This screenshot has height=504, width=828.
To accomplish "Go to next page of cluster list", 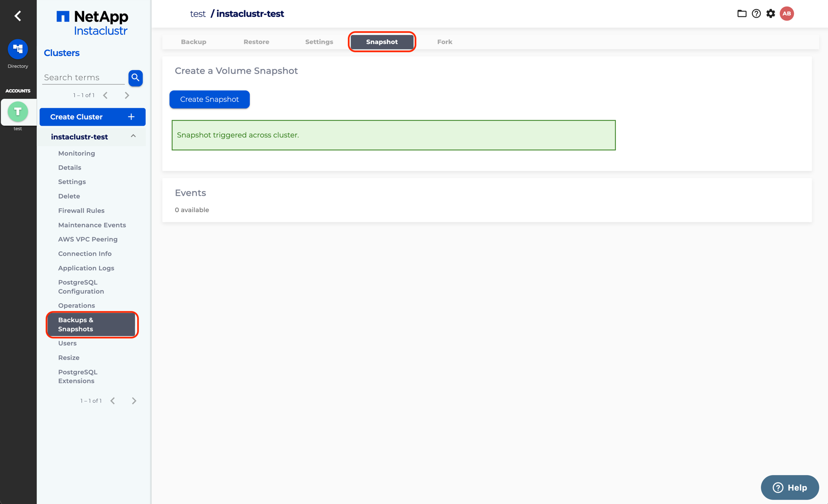I will coord(127,95).
